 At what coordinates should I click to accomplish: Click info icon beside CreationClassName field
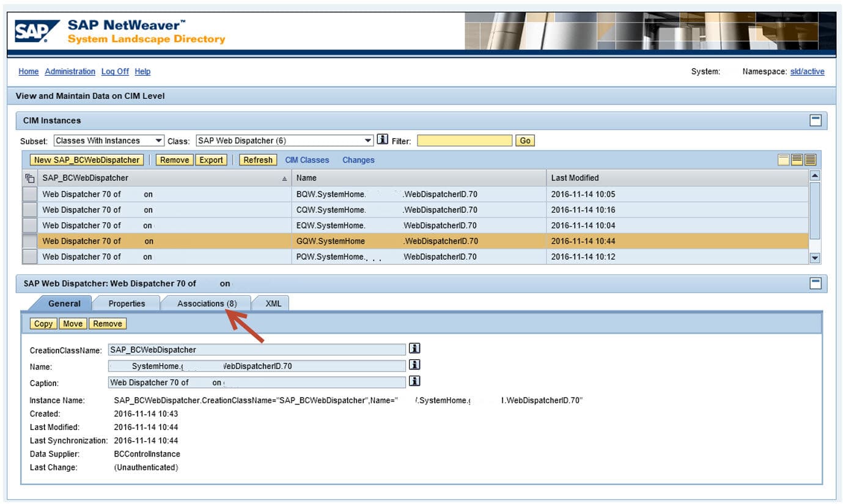pyautogui.click(x=414, y=349)
